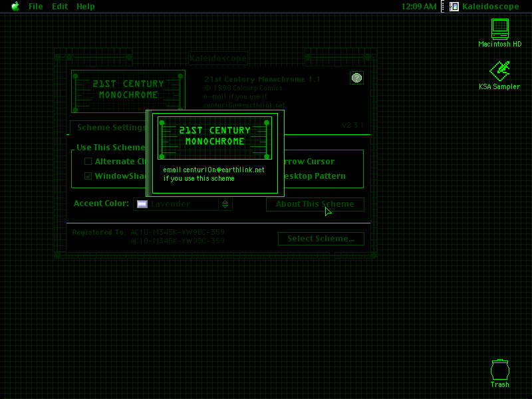
Task: Click the scheme preview thumbnail in Kaleidoscope window
Action: pyautogui.click(x=128, y=91)
